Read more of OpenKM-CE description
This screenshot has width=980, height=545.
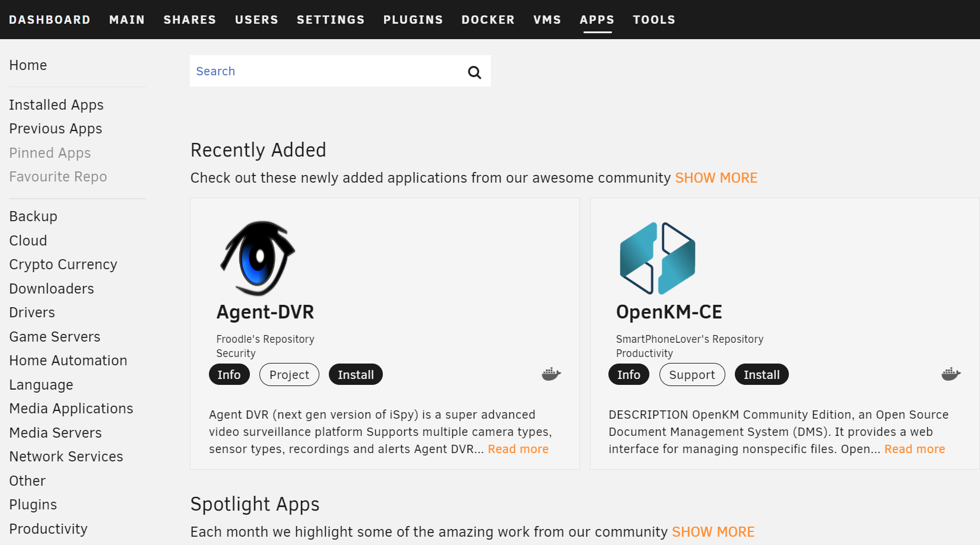click(915, 449)
